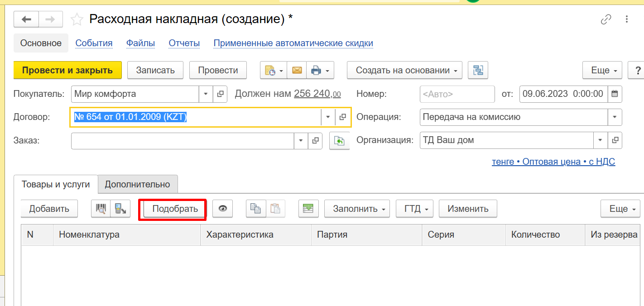
Task: Add document to favorites with star icon
Action: pos(77,19)
